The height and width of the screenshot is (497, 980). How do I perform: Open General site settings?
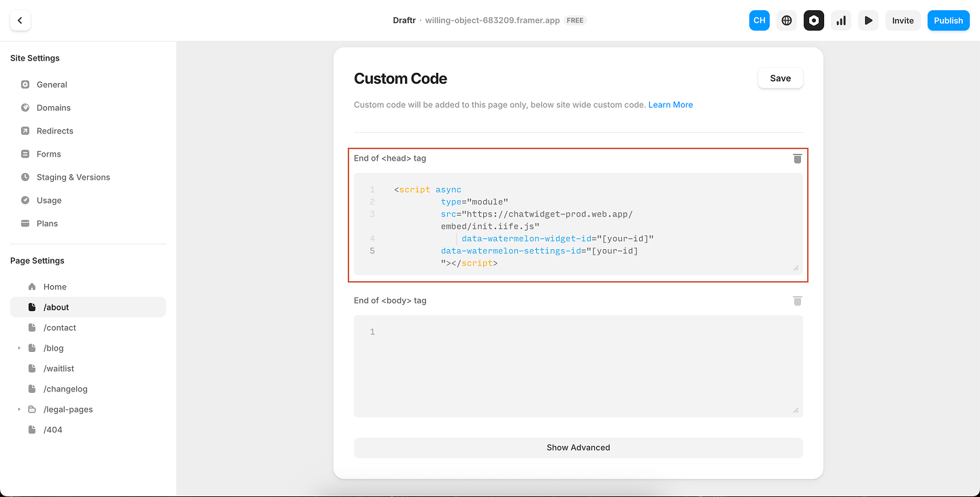[88, 84]
